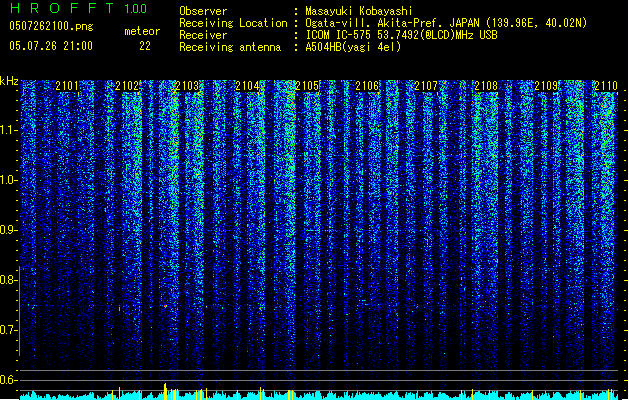Click the Receiver label
This screenshot has width=629, height=400.
[x=203, y=35]
